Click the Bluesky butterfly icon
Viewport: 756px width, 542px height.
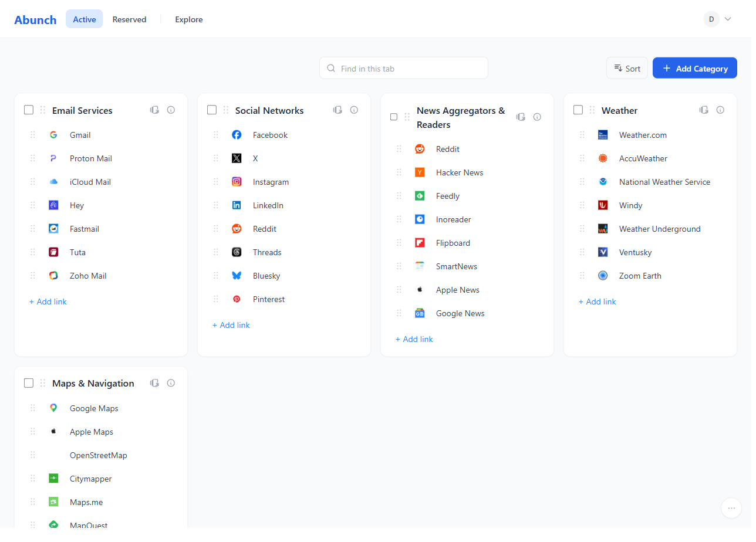click(237, 276)
